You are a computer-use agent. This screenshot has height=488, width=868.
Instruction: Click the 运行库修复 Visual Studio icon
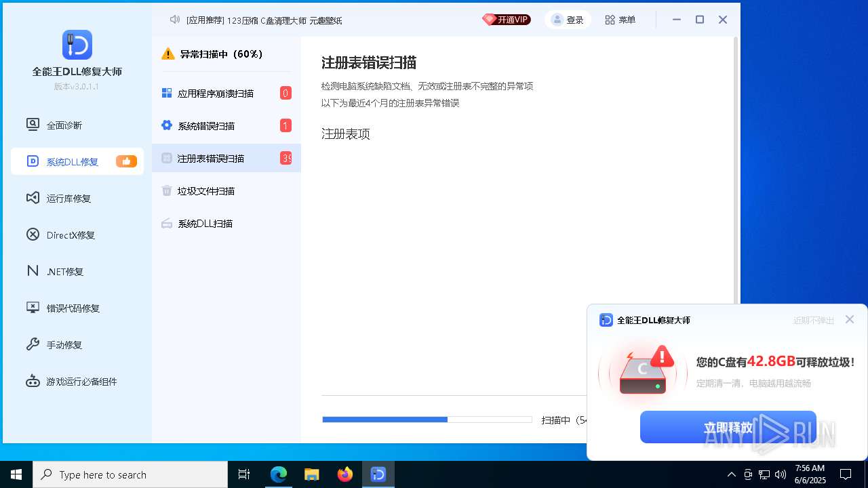coord(33,198)
